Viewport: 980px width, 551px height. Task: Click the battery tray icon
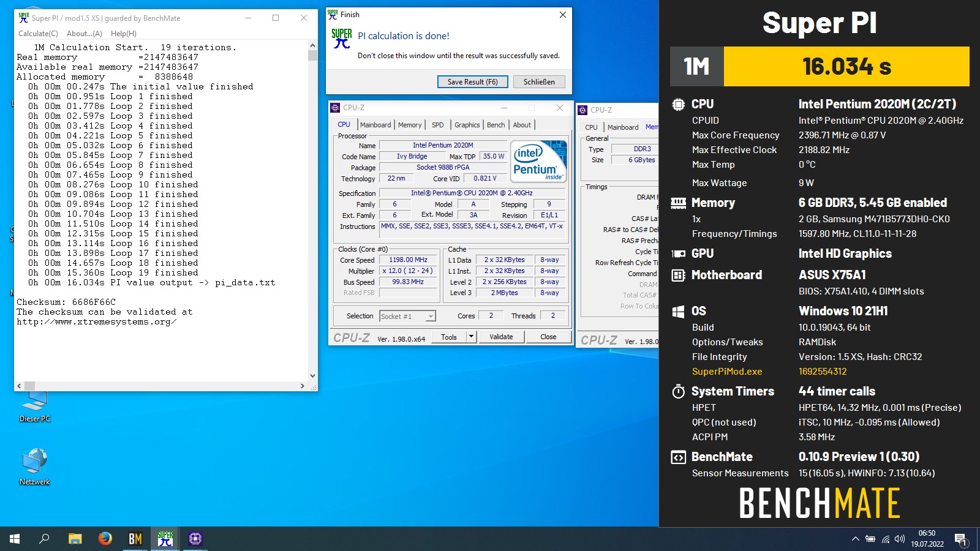coord(870,539)
